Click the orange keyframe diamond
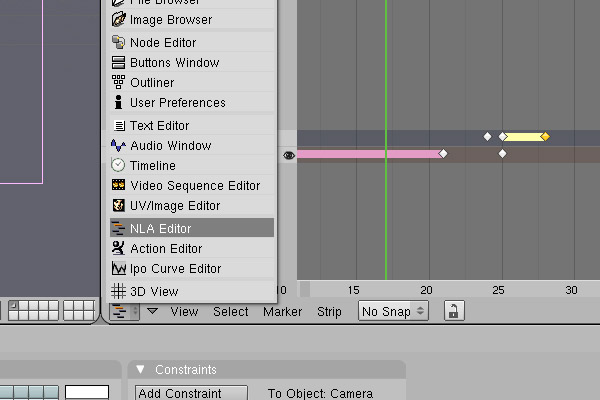This screenshot has width=600, height=400. click(545, 136)
